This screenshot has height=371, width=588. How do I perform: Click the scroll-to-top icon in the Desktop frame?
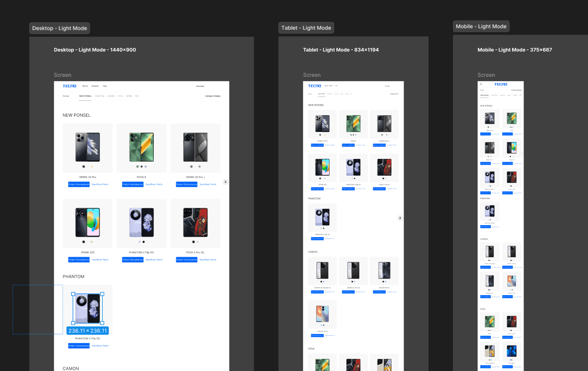point(225,182)
